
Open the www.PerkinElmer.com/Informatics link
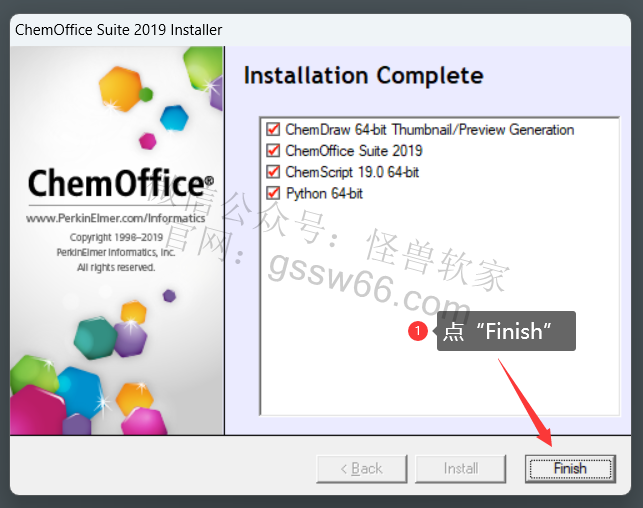[x=116, y=218]
